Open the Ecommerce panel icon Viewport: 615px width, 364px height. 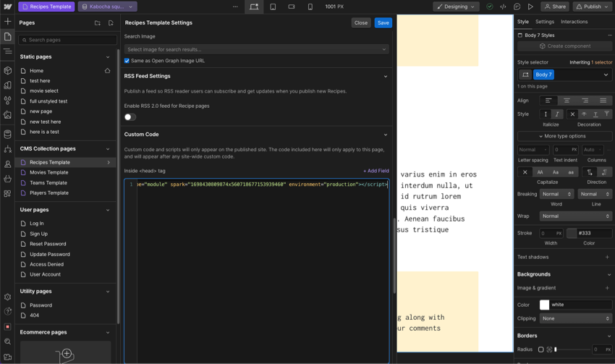[7, 179]
